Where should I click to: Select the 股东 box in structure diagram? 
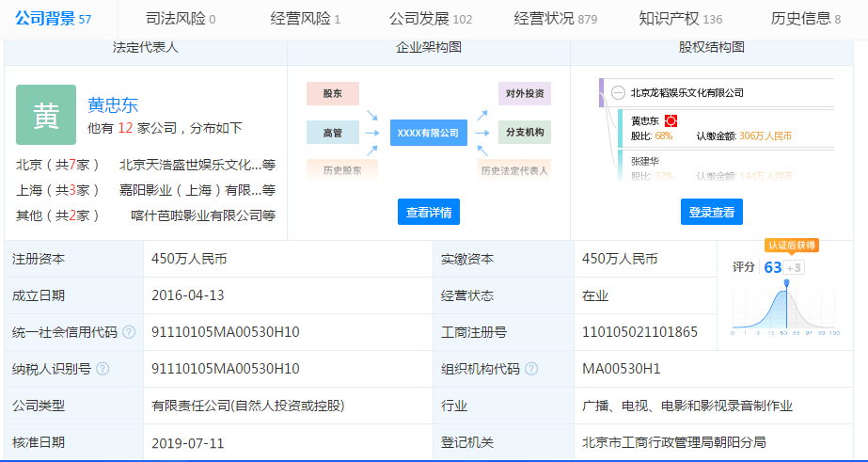(332, 94)
